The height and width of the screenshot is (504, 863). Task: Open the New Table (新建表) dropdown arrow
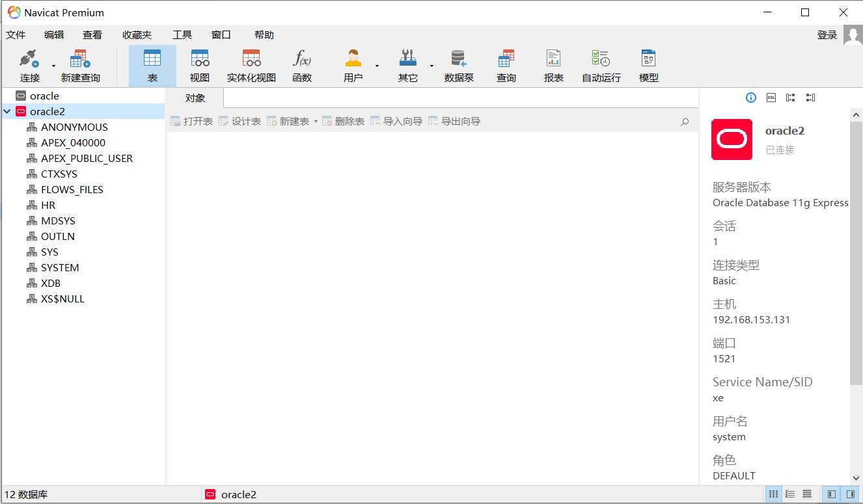coord(316,122)
